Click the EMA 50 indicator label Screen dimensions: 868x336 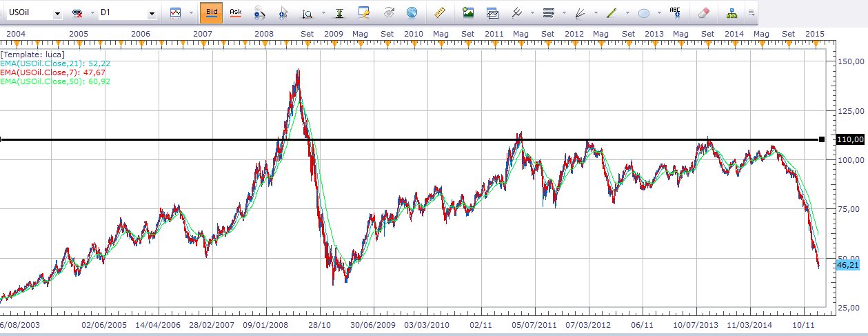55,81
